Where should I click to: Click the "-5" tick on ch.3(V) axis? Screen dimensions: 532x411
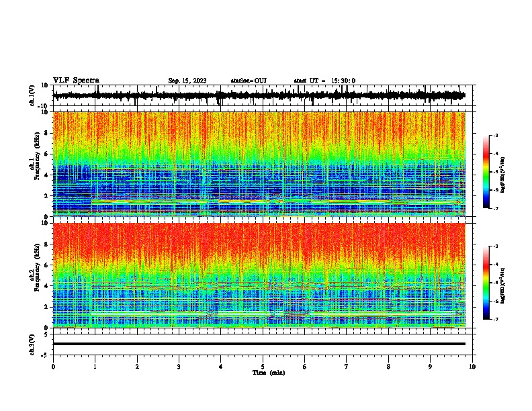coord(45,355)
